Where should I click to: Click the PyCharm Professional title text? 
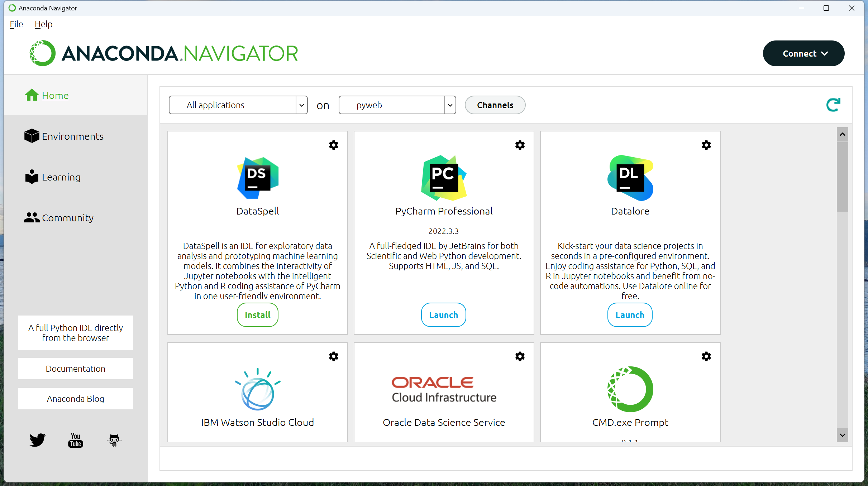[x=444, y=211]
